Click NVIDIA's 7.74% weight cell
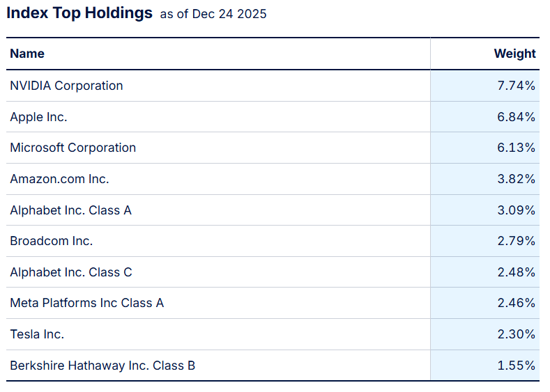Image resolution: width=550 pixels, height=392 pixels. point(516,86)
